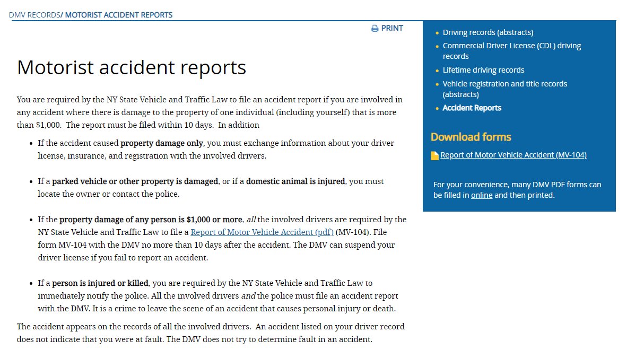Viewport: 644px width, 358px height.
Task: Open the Report of Motor Vehicle Accident (pdf) link
Action: point(262,232)
